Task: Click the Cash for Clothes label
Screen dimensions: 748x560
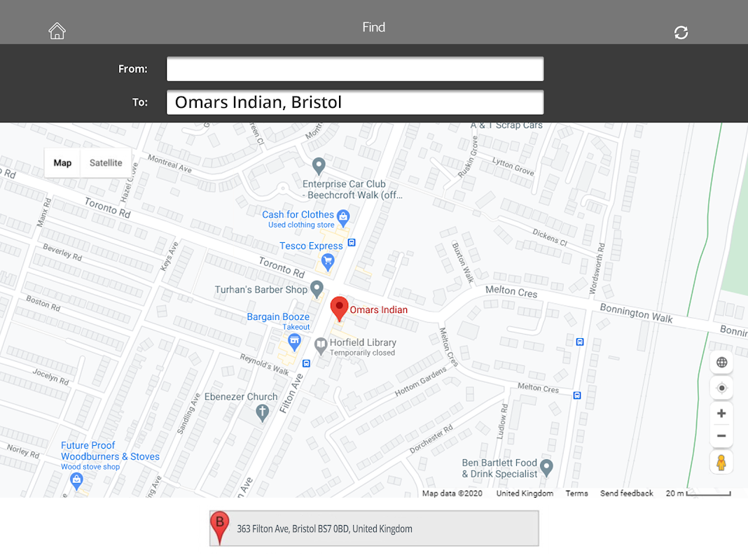Action: pyautogui.click(x=298, y=215)
